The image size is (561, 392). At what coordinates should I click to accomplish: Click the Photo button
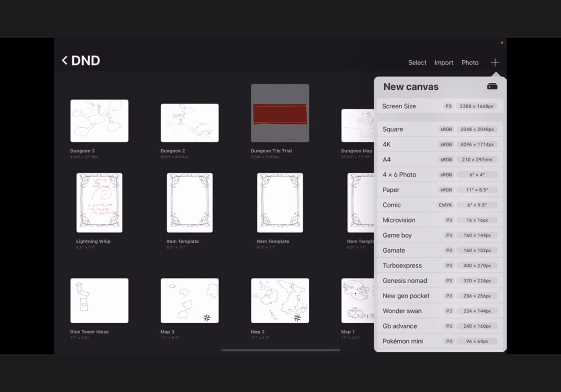pyautogui.click(x=469, y=62)
